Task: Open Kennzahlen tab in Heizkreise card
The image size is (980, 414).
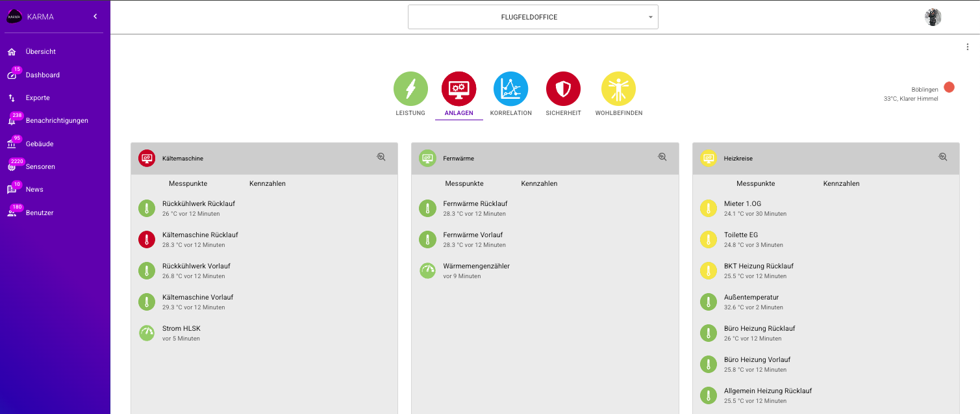Action: [x=841, y=183]
